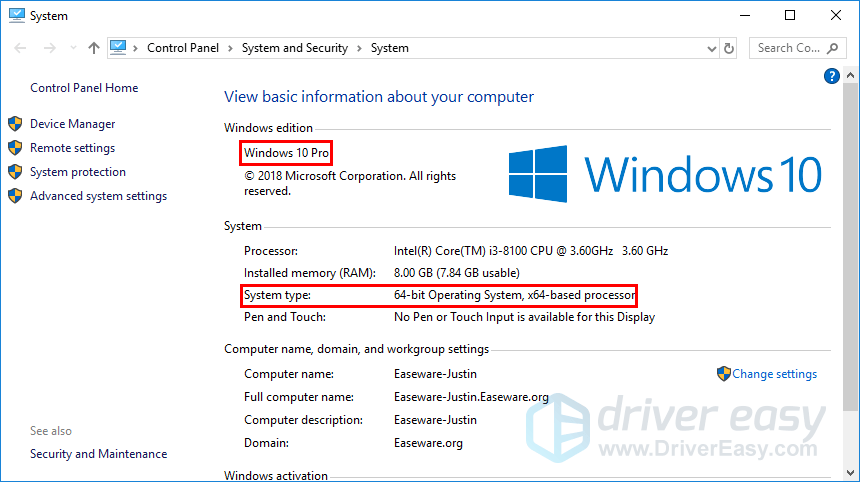Click the shield icon beside System protection
This screenshot has height=482, width=860.
pyautogui.click(x=15, y=172)
